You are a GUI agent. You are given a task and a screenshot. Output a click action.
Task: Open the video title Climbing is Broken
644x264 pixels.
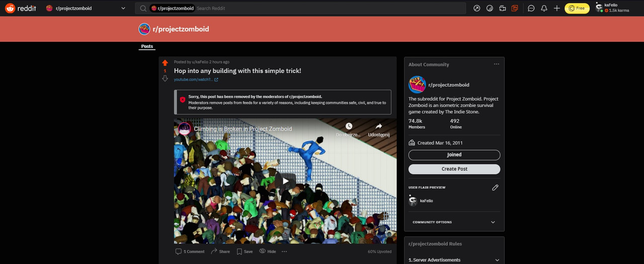point(243,129)
